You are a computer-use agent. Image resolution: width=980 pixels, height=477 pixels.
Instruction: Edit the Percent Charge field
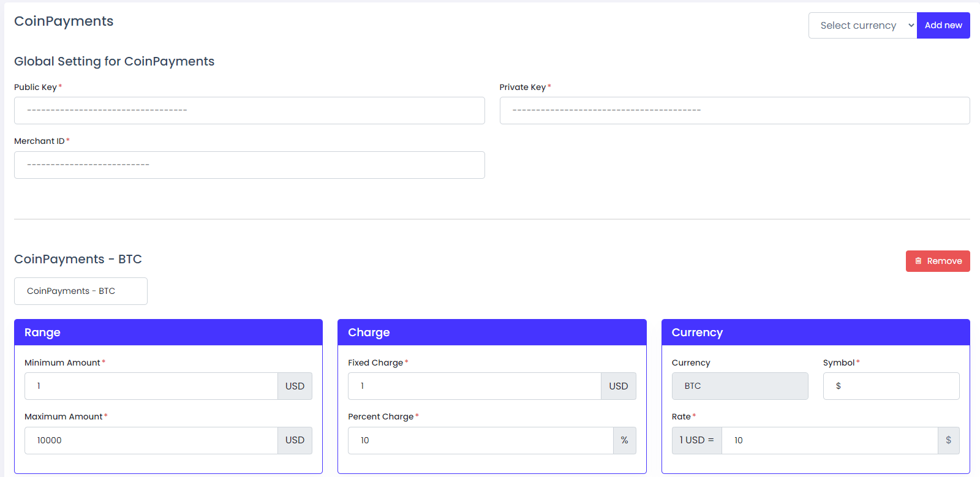(481, 440)
